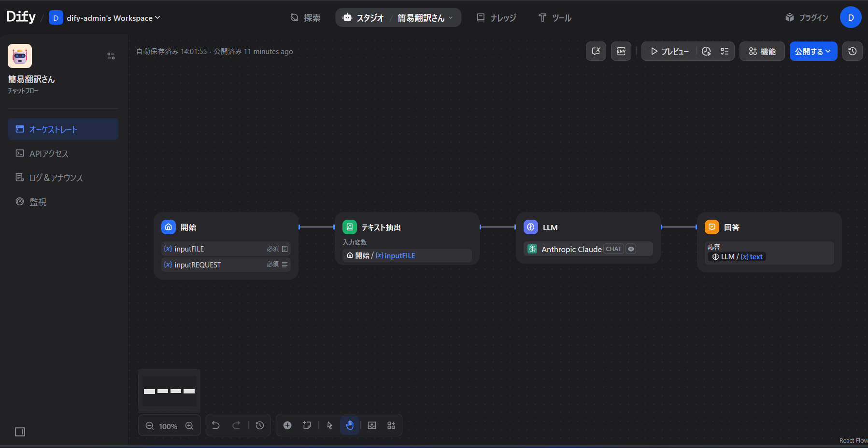The width and height of the screenshot is (868, 448).
Task: Open app settings sliders icon
Action: coord(111,56)
